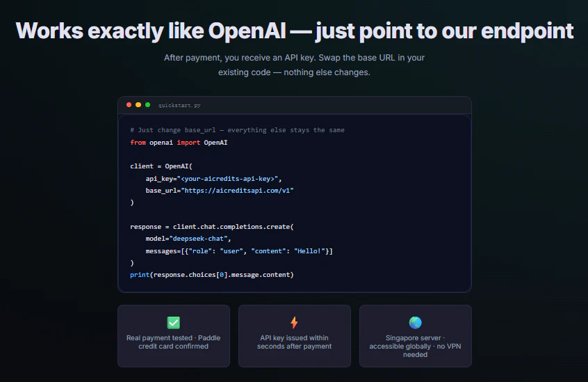Viewport: 588px width, 382px height.
Task: Click the 'response = client.chat.completions.create(' line
Action: 212,227
